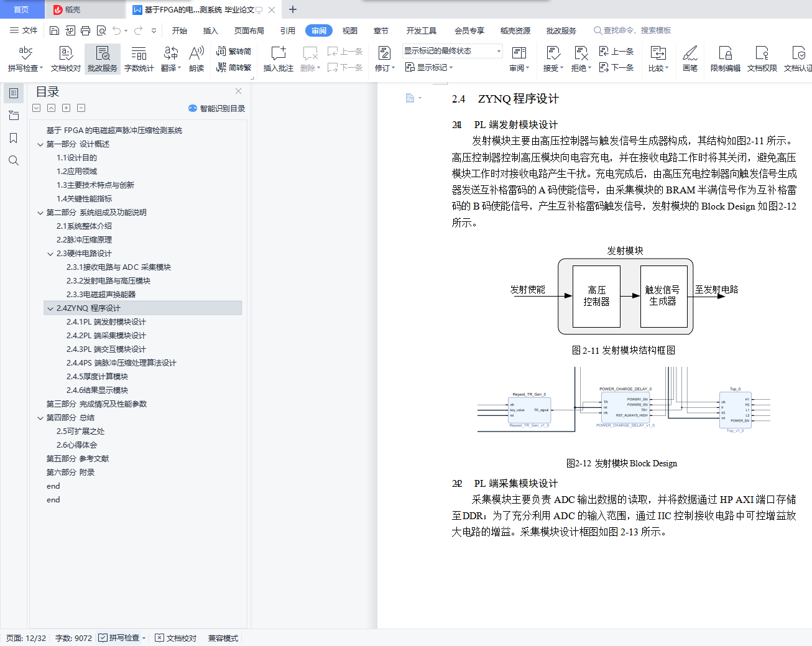Run 文档校对 document proofreading in ribbon
Viewport: 812px width, 646px height.
(x=66, y=59)
